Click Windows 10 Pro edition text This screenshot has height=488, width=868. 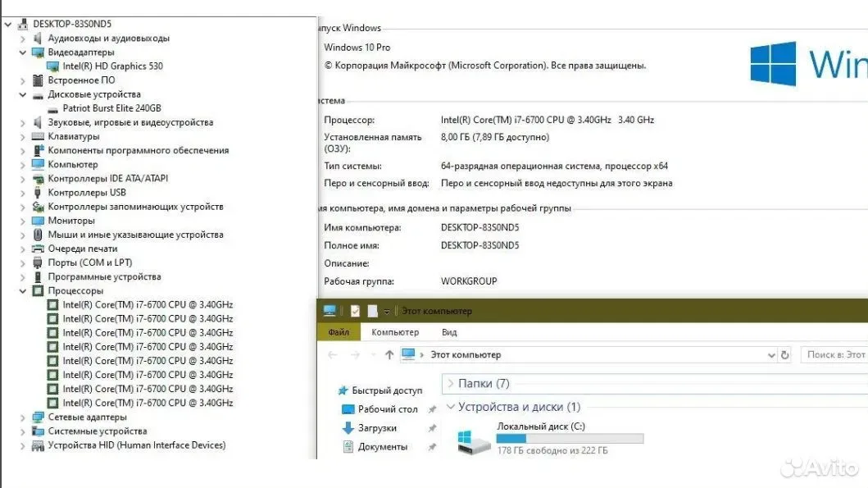(x=357, y=48)
